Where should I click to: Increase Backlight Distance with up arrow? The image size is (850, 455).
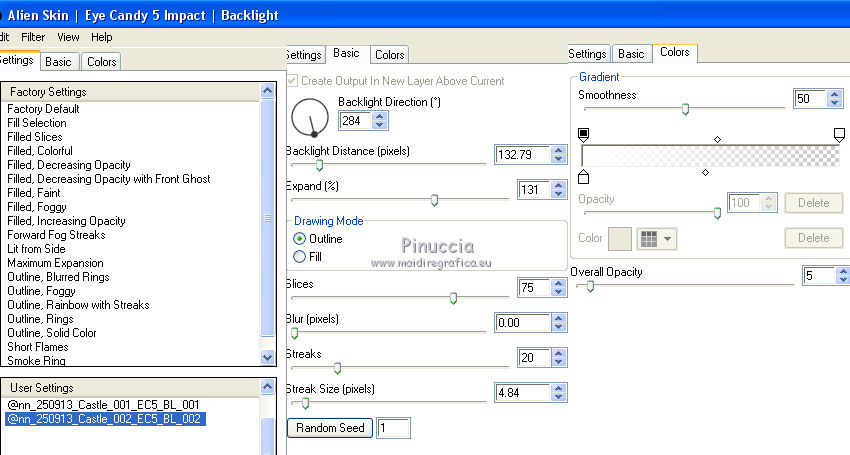pyautogui.click(x=558, y=150)
